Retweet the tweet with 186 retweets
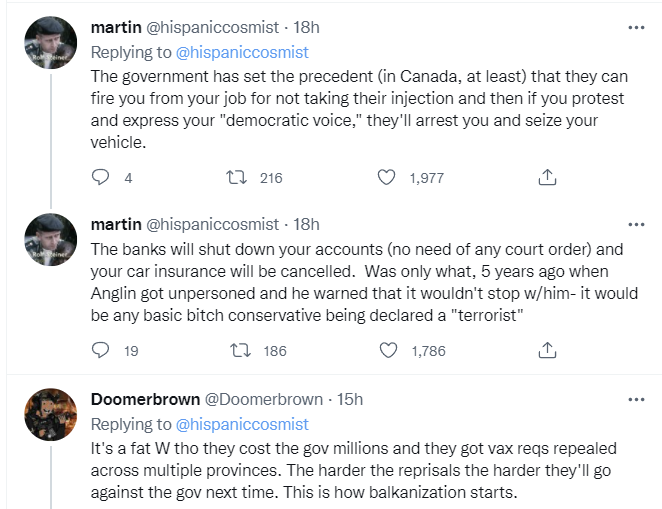This screenshot has width=662, height=509. (x=238, y=350)
